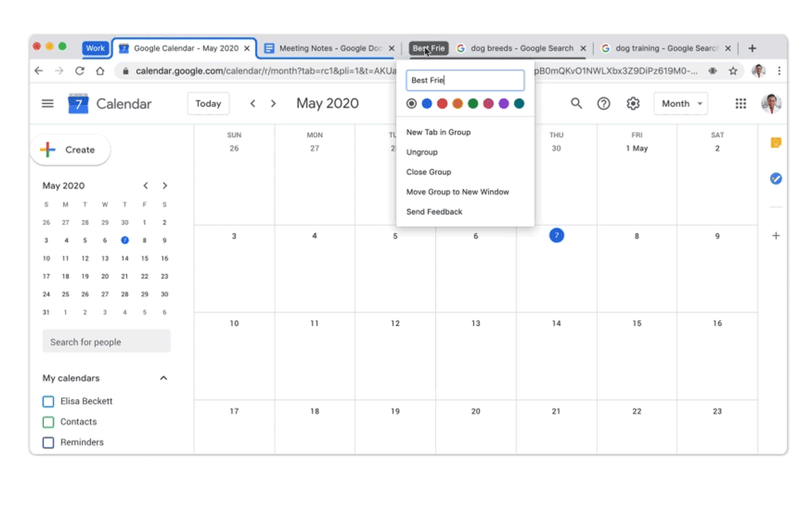Viewport: 812px width, 508px height.
Task: Go to the browser home page
Action: pos(100,70)
